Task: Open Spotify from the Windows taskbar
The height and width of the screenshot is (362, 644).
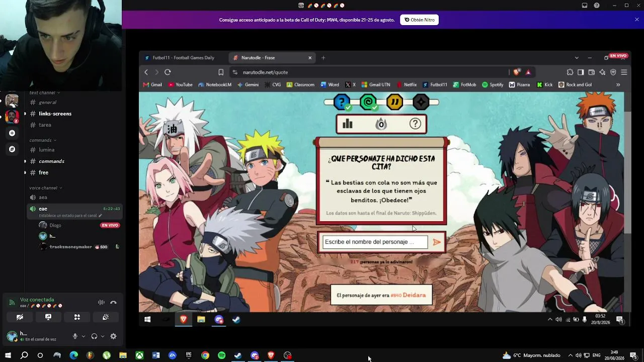Action: 221,355
